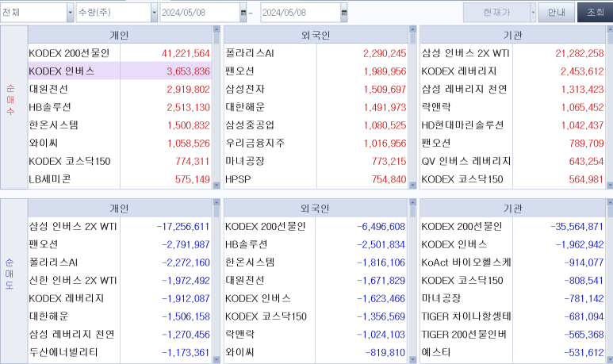
Task: Click value -17,256,611 in 개인 net-sell
Action: 183,226
